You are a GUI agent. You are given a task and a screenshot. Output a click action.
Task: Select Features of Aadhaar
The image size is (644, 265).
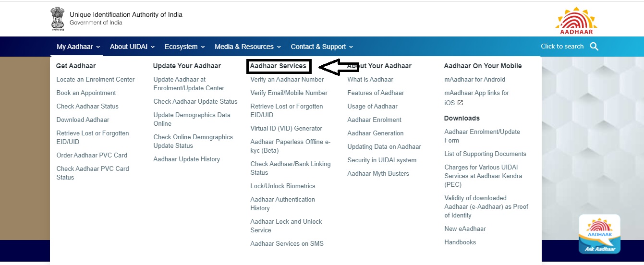coord(376,93)
